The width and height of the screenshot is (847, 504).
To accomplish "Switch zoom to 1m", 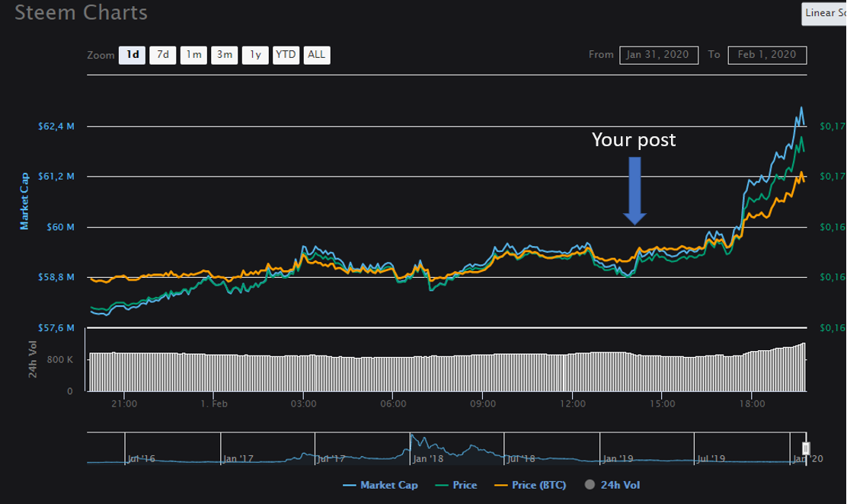I will coord(193,55).
